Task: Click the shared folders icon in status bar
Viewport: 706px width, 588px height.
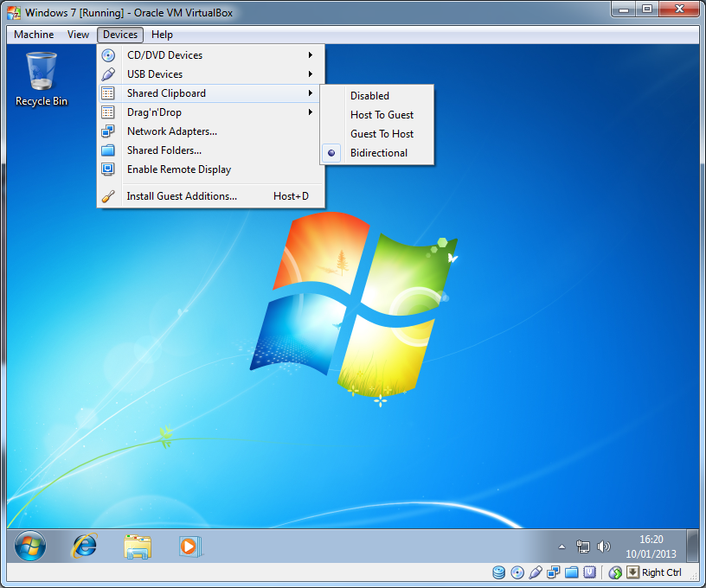Action: coord(572,572)
